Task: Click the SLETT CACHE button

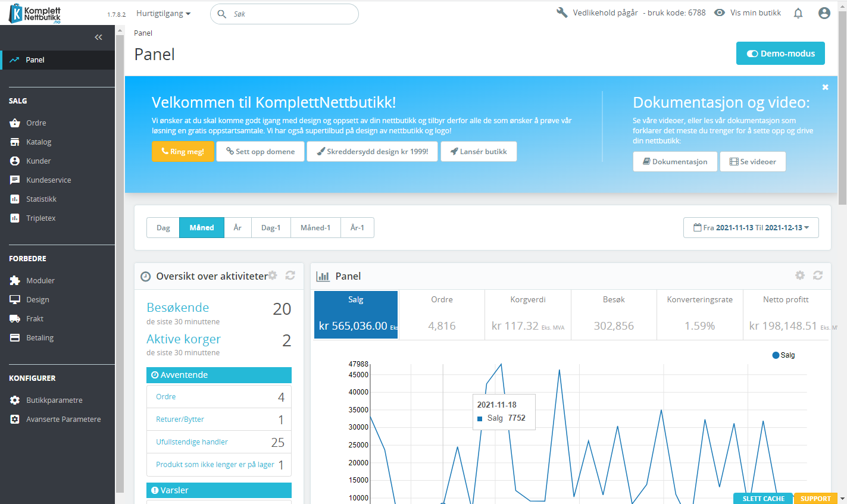Action: [x=764, y=499]
